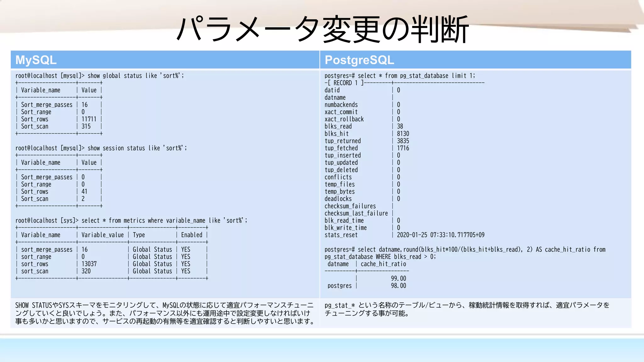Screen dimensions: 644x362
Task: Click the query select * from pg_stat_database limit 1
Action: (x=416, y=76)
